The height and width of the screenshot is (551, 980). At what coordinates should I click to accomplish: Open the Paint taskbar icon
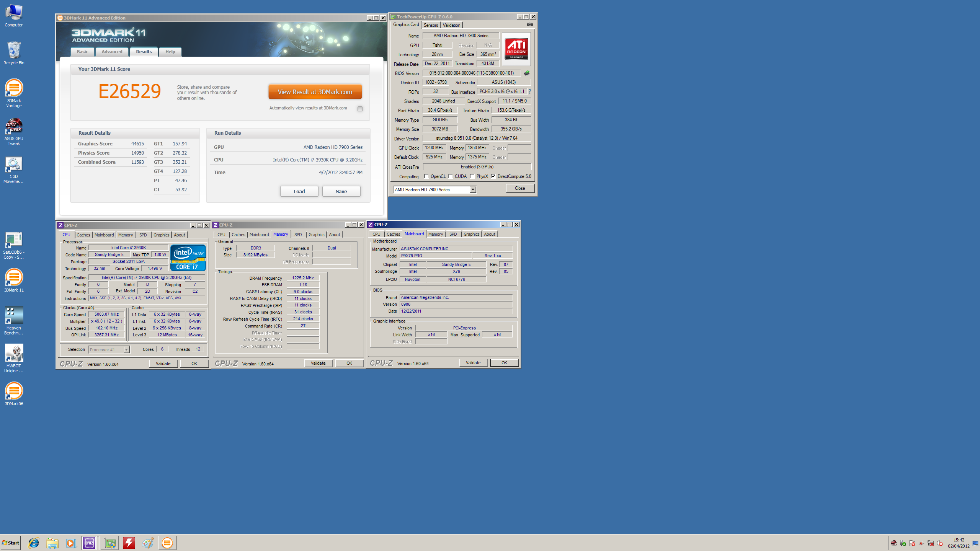pyautogui.click(x=148, y=543)
